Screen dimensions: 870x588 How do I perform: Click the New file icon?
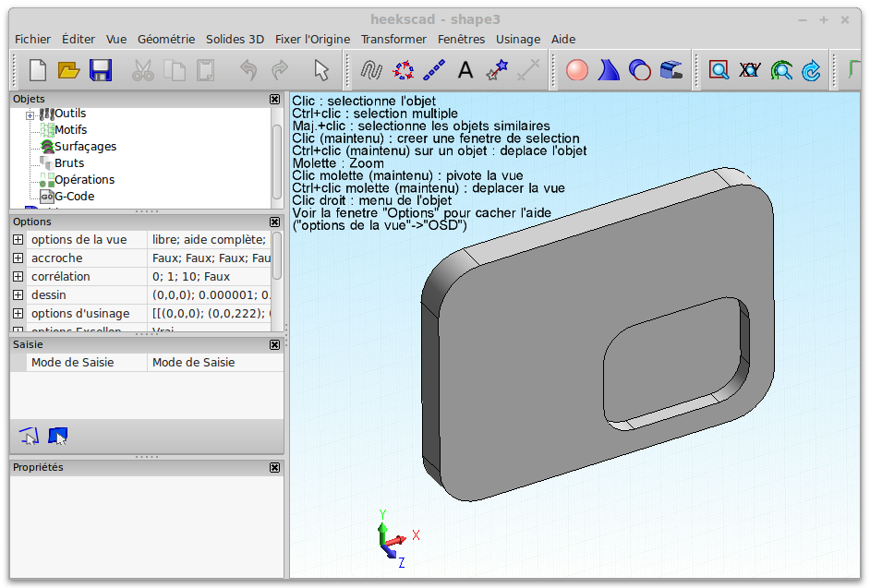tap(38, 70)
